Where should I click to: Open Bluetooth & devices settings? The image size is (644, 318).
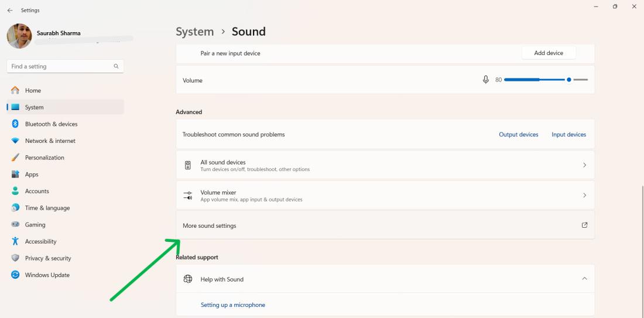(x=51, y=124)
